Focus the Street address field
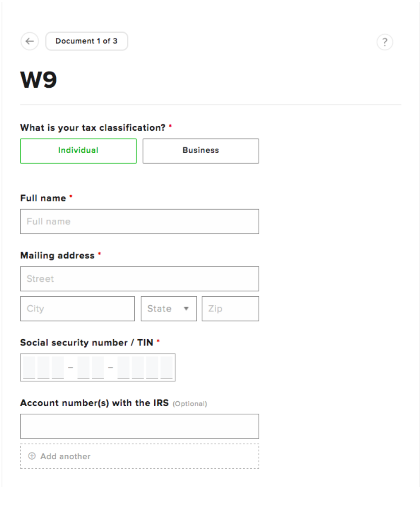Viewport: 420px width, 512px height. (x=140, y=279)
